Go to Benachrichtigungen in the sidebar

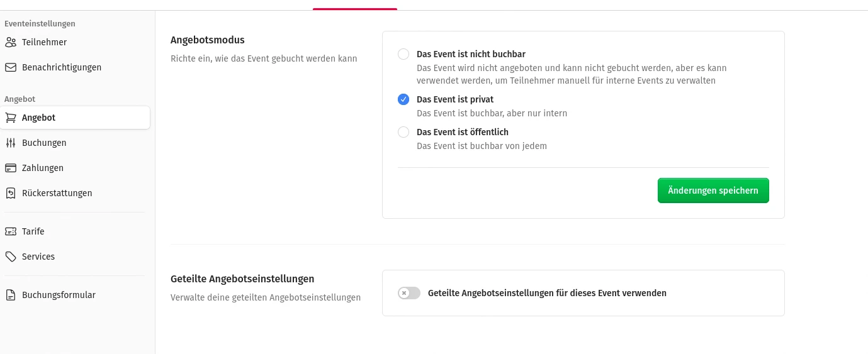62,67
